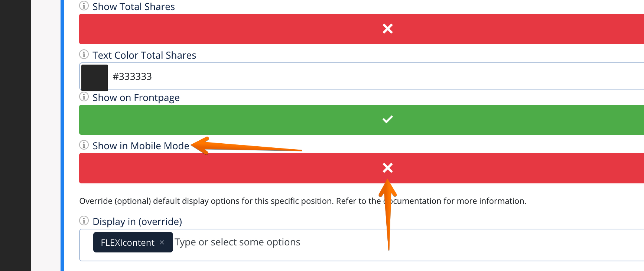Select the FLEXIcontent tag chip

click(127, 242)
